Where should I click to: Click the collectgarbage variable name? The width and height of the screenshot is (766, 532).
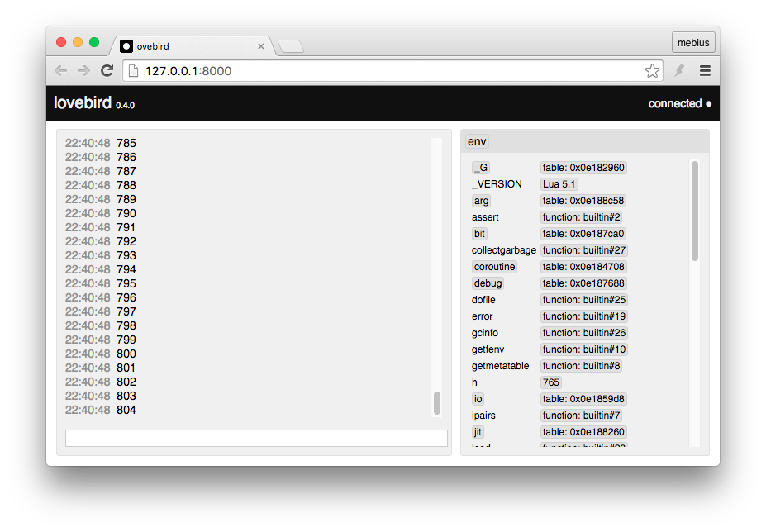pyautogui.click(x=504, y=250)
